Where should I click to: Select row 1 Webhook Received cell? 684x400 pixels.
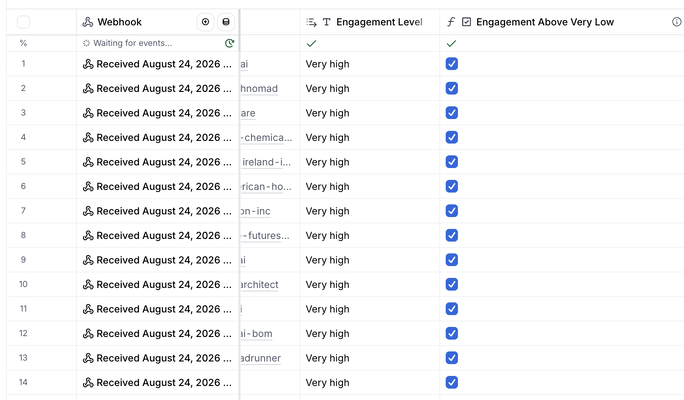[157, 64]
